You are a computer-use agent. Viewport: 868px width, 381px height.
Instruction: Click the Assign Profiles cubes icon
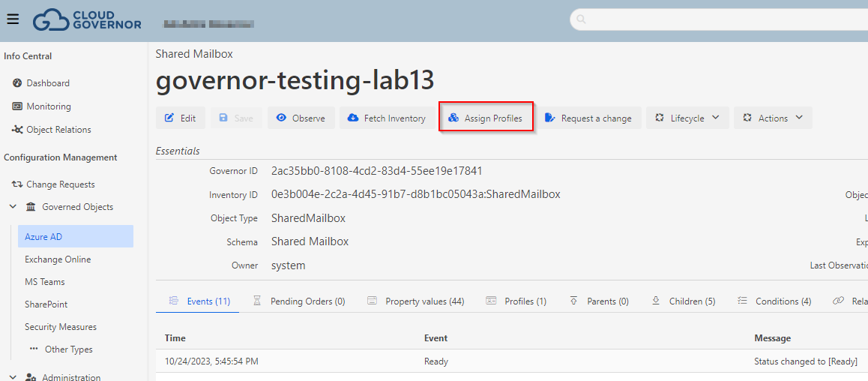point(453,118)
